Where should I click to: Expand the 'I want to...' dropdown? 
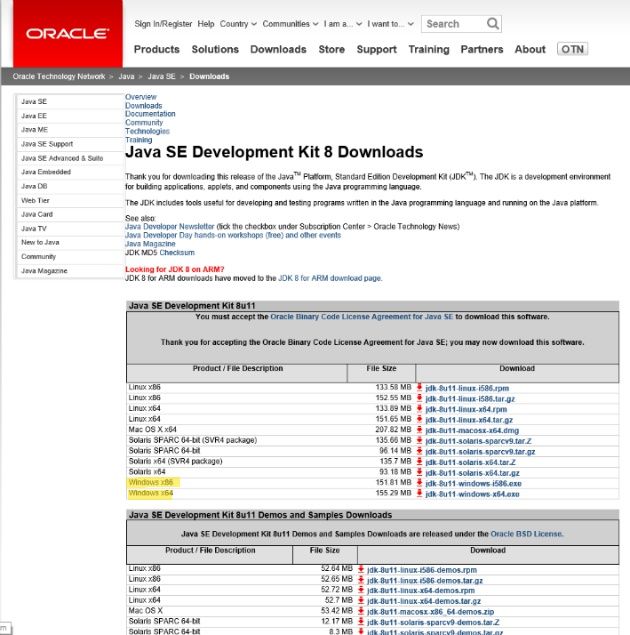click(390, 24)
